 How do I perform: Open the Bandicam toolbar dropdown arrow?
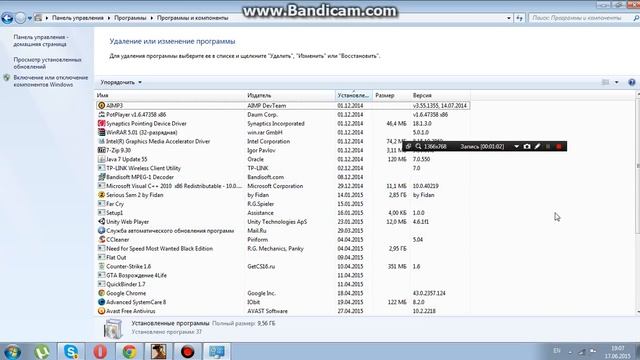[516, 147]
